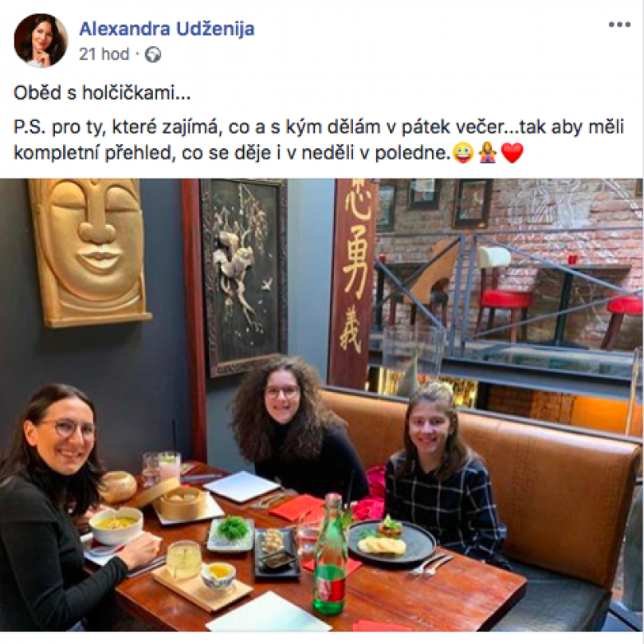Click the P.S. paragraph beginning 'pro ty, které'
The width and height of the screenshot is (644, 644).
(x=319, y=139)
